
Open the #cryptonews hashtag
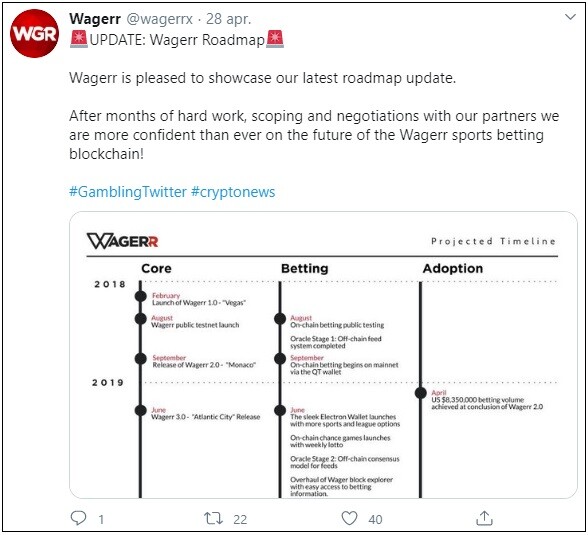[x=233, y=192]
